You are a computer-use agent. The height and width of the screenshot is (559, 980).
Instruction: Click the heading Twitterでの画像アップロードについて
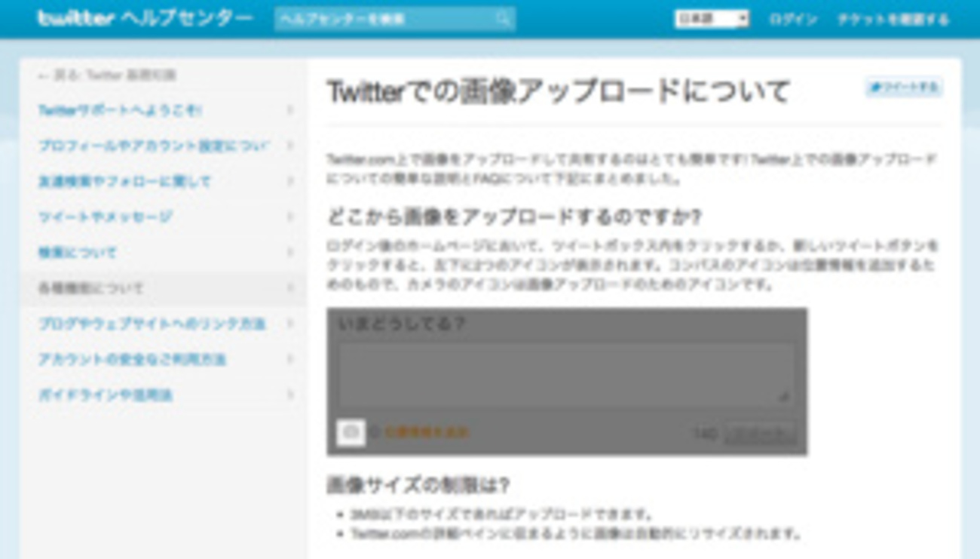coord(559,91)
